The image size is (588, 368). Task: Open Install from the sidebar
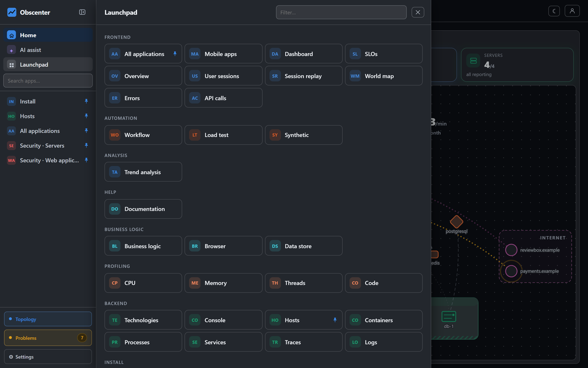(x=48, y=101)
